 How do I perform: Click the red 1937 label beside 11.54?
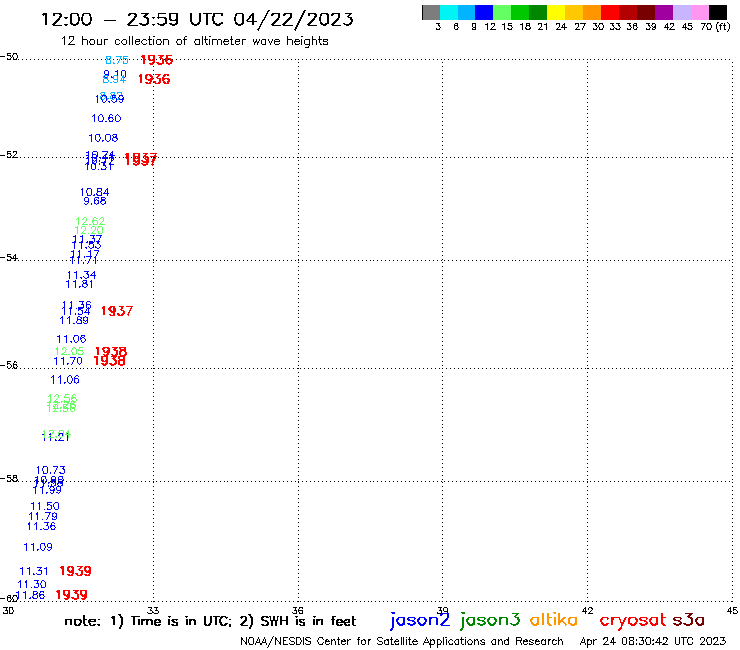[x=117, y=311]
